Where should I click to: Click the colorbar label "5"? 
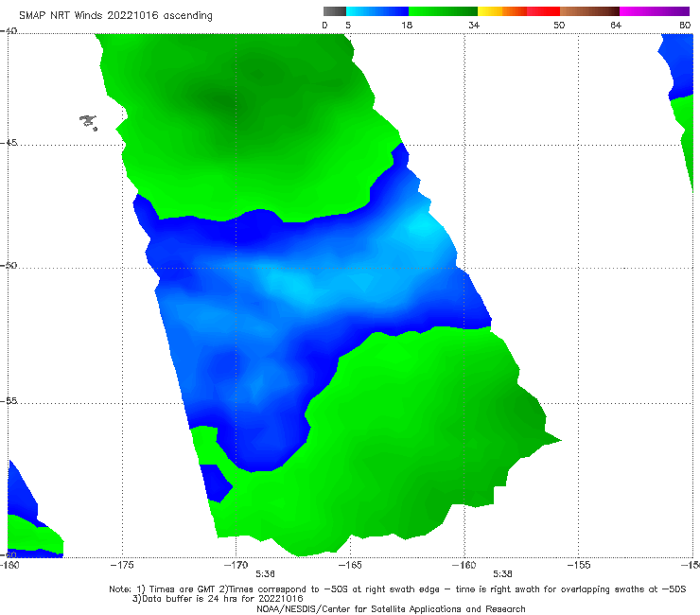tap(348, 25)
